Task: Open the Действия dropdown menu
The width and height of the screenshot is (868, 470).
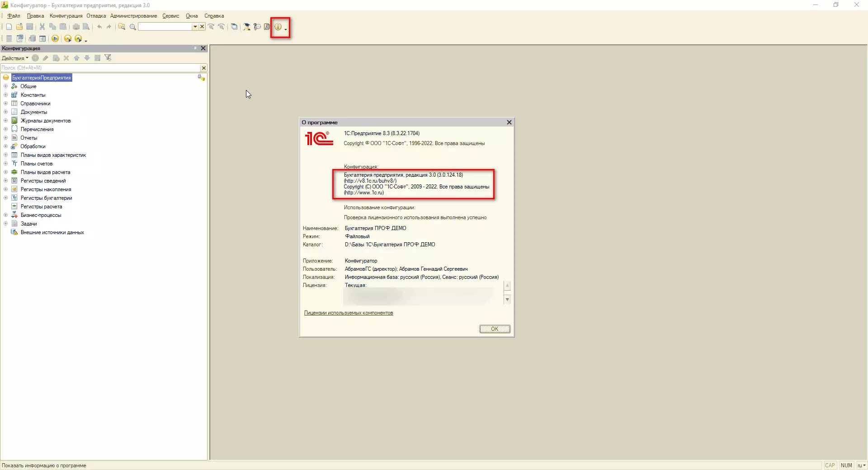Action: click(15, 58)
